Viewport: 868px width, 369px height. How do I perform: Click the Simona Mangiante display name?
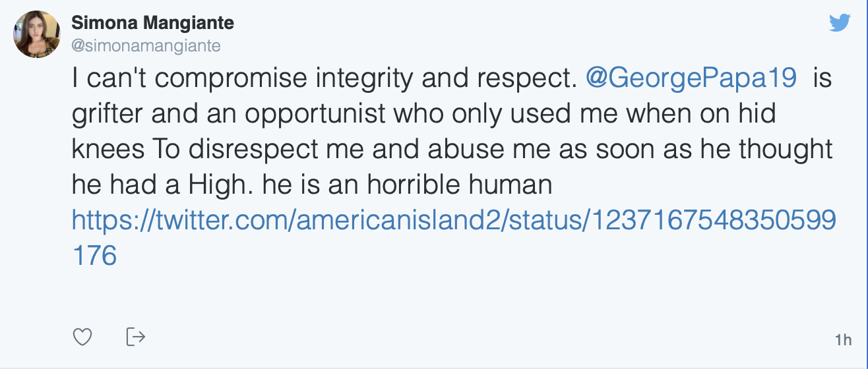click(x=152, y=24)
